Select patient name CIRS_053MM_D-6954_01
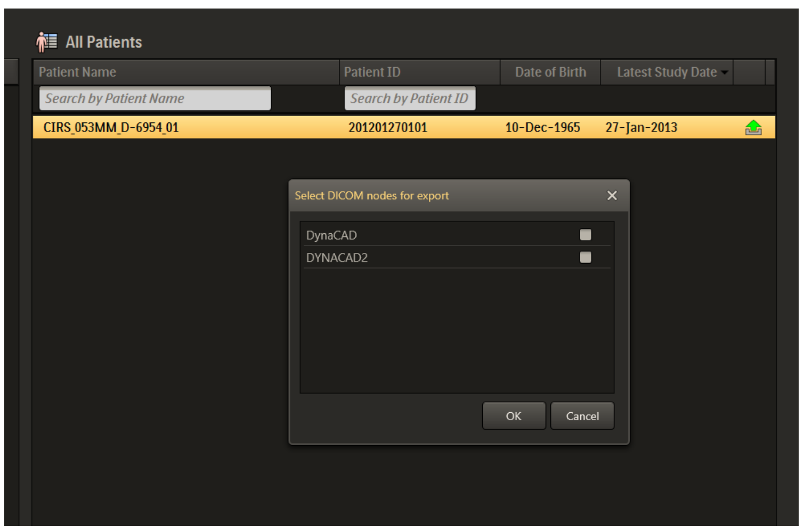804x532 pixels. point(111,128)
